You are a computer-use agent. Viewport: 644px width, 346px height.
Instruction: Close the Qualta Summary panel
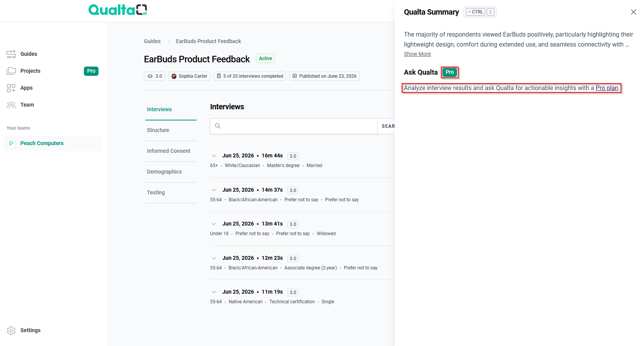634,12
